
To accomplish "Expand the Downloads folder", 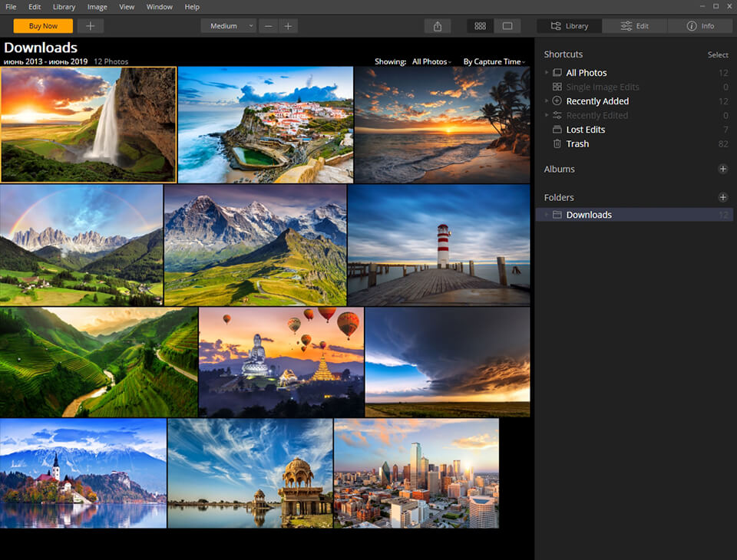I will click(546, 215).
